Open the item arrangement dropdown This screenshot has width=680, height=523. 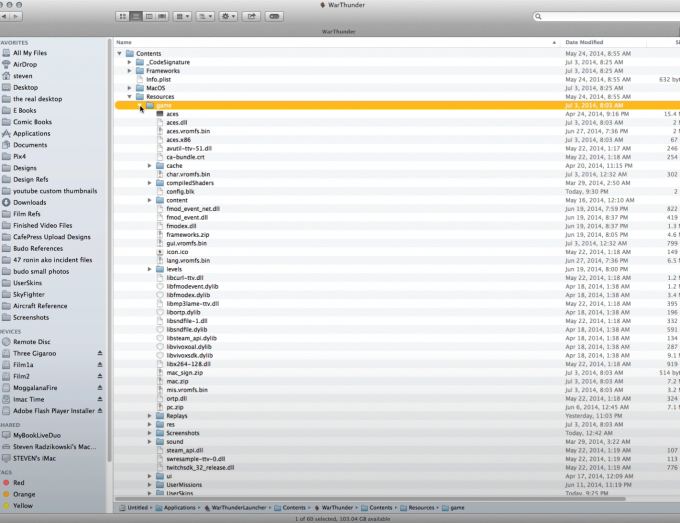[182, 16]
